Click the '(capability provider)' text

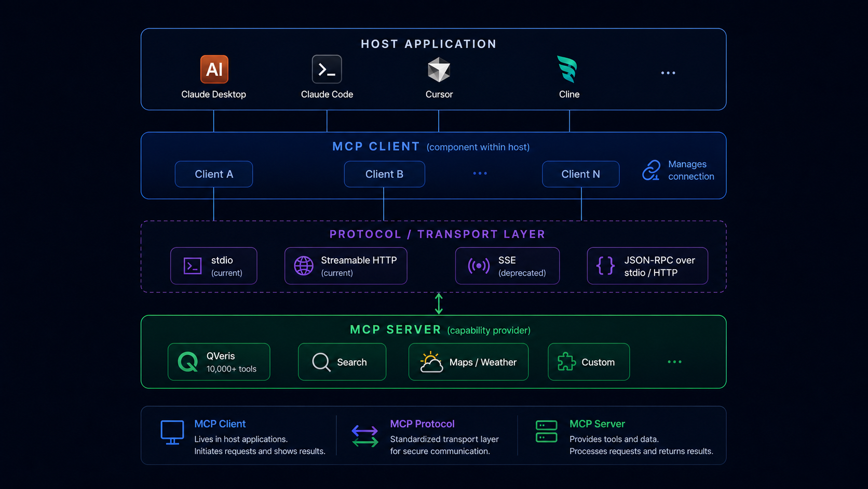coord(489,331)
